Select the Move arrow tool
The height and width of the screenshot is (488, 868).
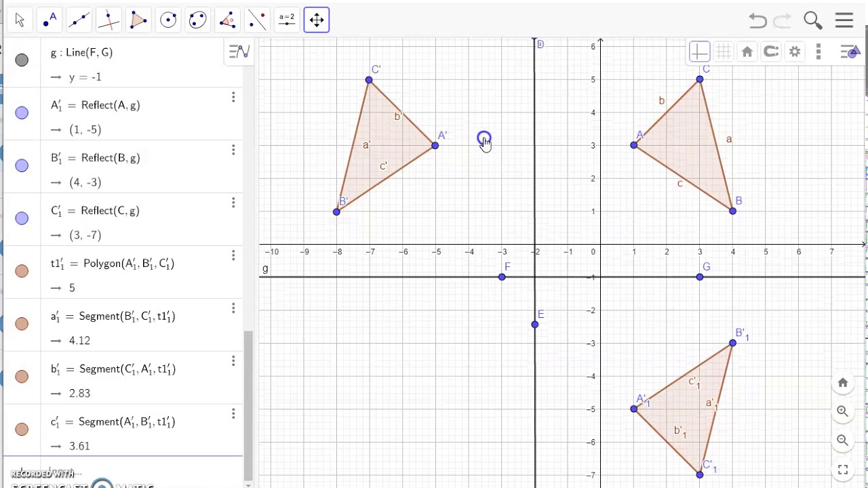coord(20,20)
